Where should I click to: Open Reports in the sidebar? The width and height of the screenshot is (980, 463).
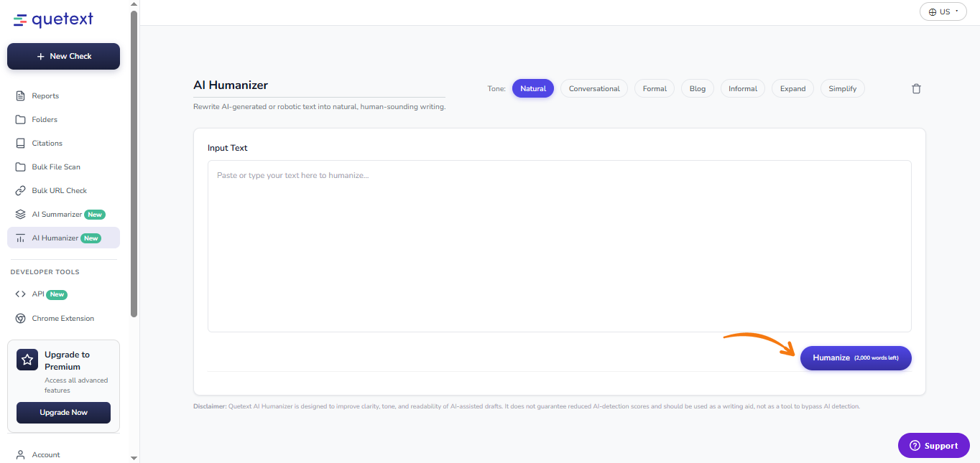coord(63,95)
